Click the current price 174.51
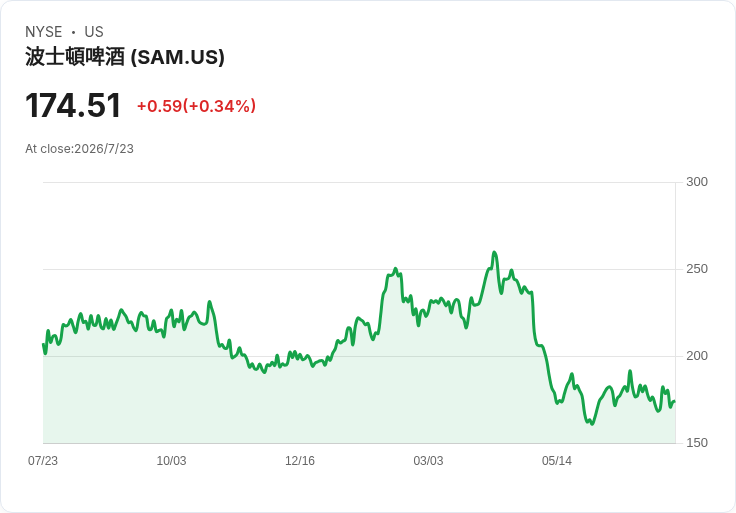 (73, 106)
